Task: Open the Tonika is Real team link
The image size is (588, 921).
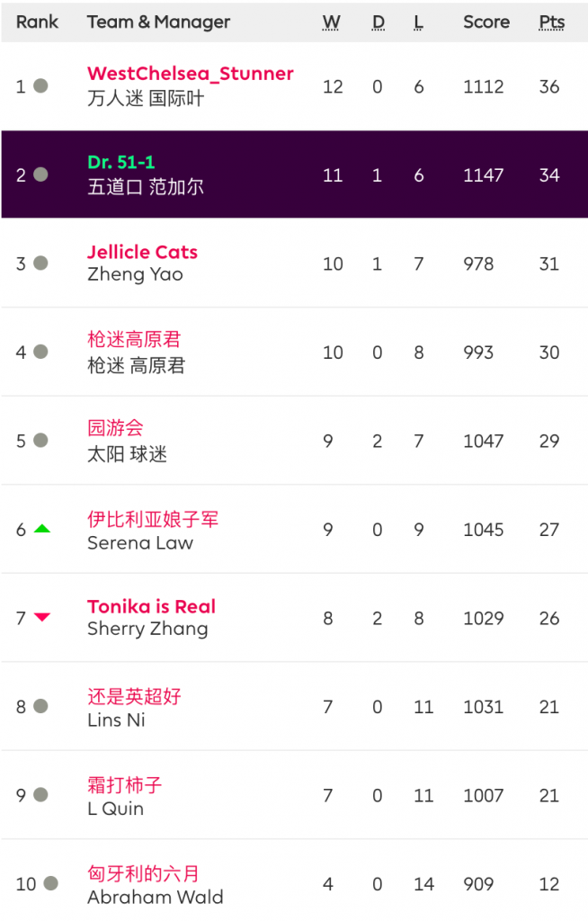Action: click(x=151, y=606)
